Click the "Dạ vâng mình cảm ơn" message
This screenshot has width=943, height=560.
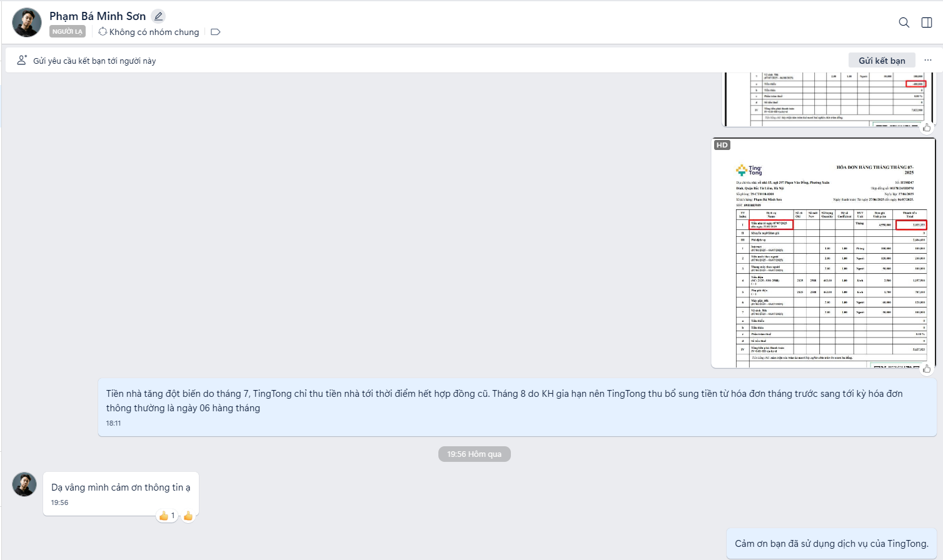pos(121,487)
